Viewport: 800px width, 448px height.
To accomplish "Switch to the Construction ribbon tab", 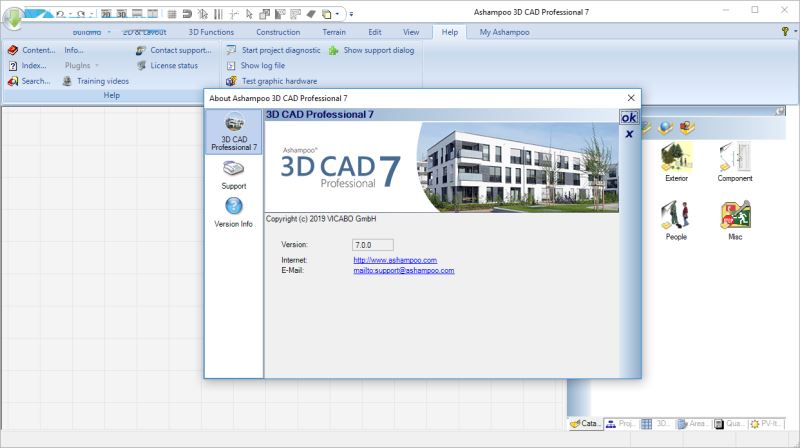I will click(278, 32).
